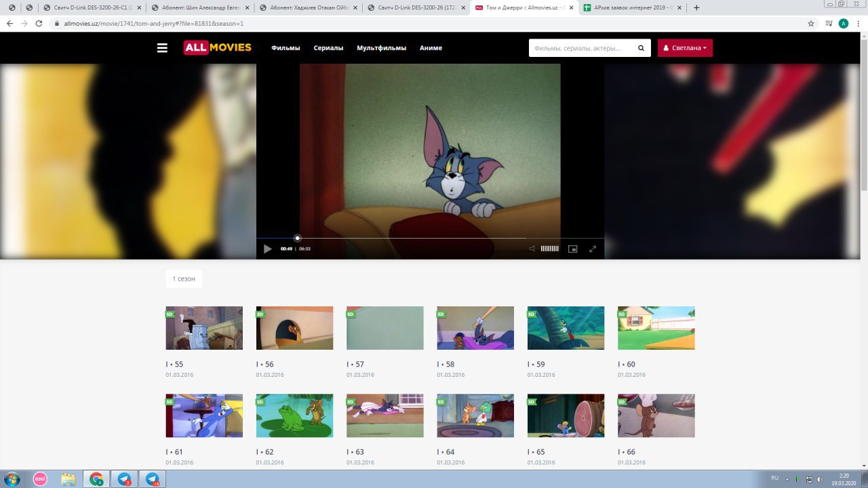Play the Tom and Jerry video
Image resolution: width=868 pixels, height=488 pixels.
(267, 249)
